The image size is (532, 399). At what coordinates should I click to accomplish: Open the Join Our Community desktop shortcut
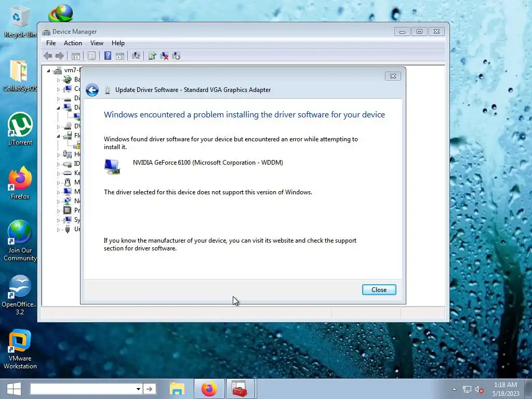20,241
